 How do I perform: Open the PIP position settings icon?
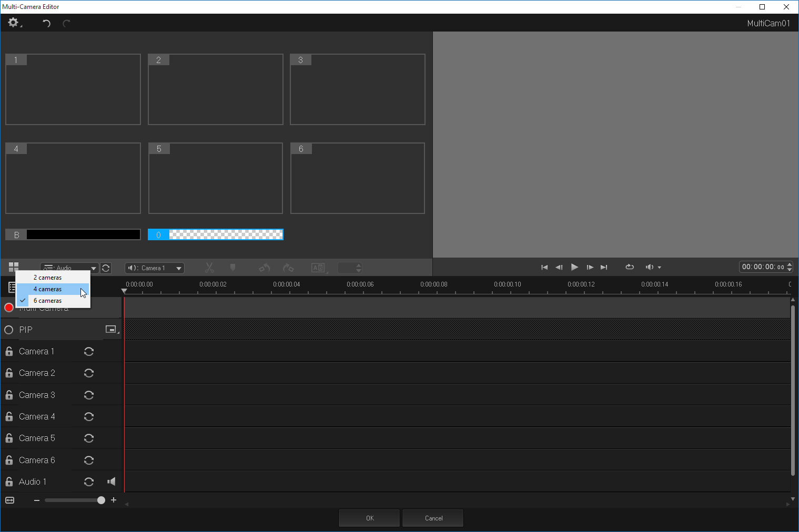112,330
